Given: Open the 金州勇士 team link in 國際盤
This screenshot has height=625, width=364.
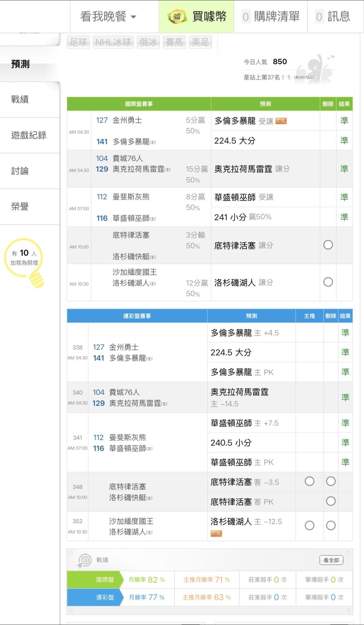Looking at the screenshot, I should tap(127, 120).
